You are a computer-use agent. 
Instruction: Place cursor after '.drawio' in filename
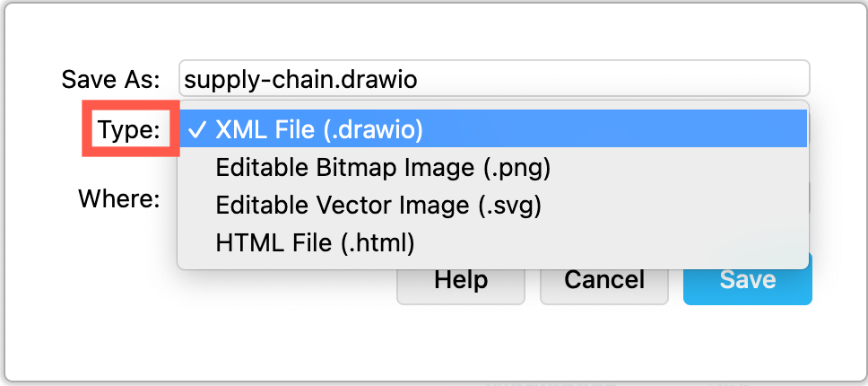(x=419, y=79)
